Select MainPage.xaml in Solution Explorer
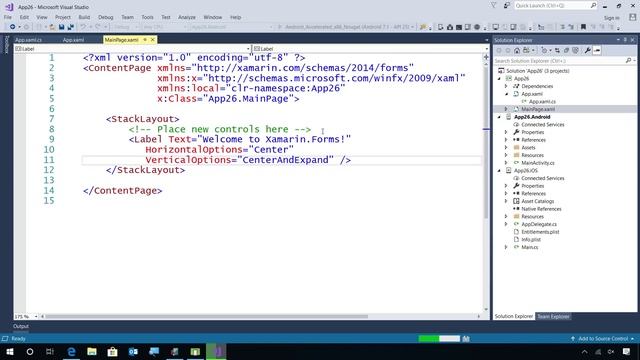Image resolution: width=640 pixels, height=360 pixels. point(538,109)
